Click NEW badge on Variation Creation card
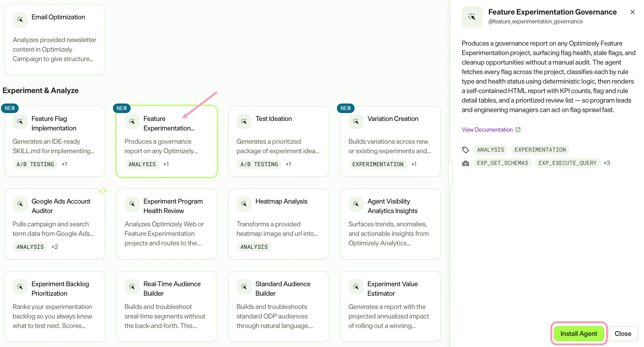 click(346, 108)
